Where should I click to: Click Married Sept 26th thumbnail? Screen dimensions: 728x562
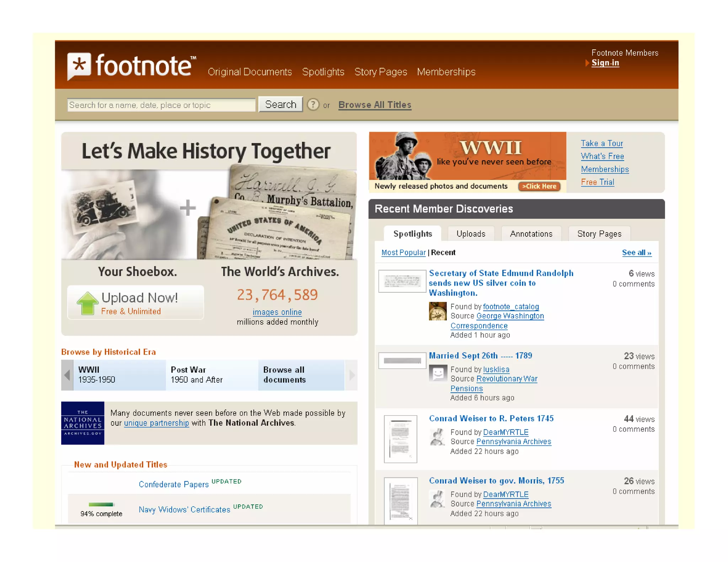[x=402, y=361]
